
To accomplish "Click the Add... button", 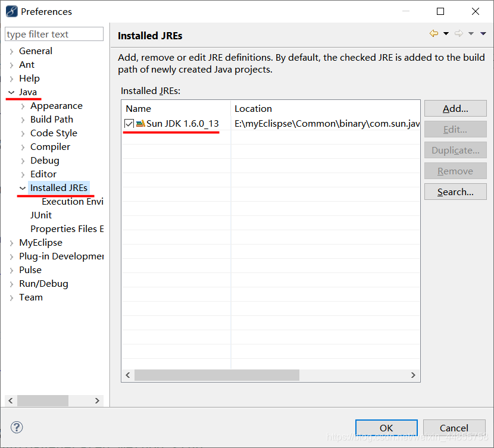I will (x=455, y=109).
